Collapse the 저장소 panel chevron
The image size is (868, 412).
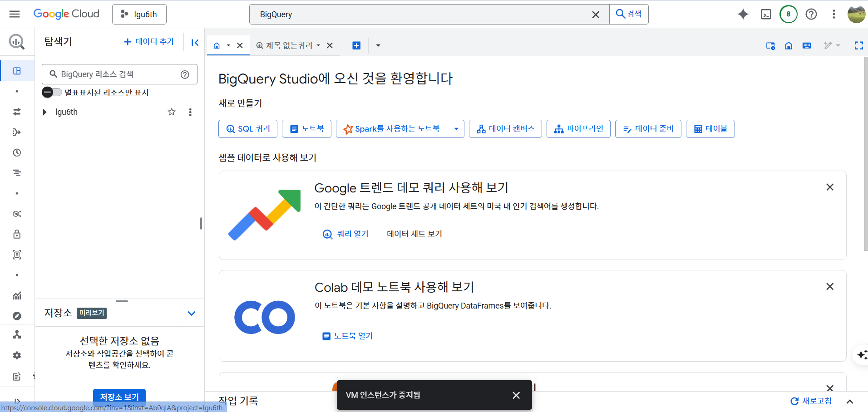(192, 314)
